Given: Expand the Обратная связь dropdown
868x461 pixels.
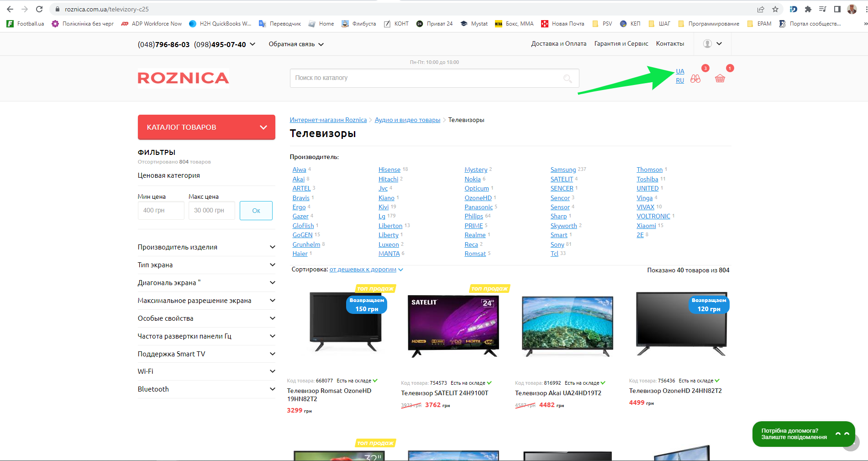Looking at the screenshot, I should coord(296,44).
